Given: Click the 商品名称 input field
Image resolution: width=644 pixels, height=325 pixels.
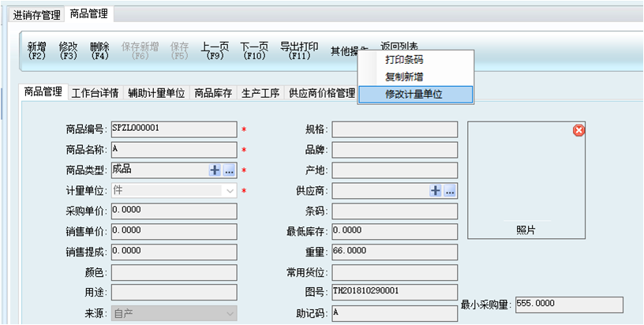Looking at the screenshot, I should [x=173, y=149].
